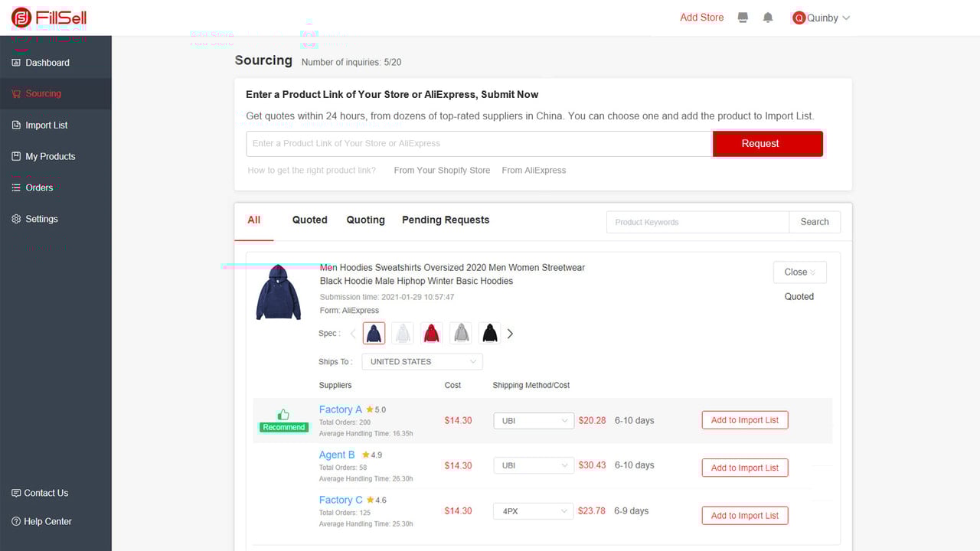Click the Recommend thumbs-up icon
This screenshot has height=551, width=980.
coord(284,414)
